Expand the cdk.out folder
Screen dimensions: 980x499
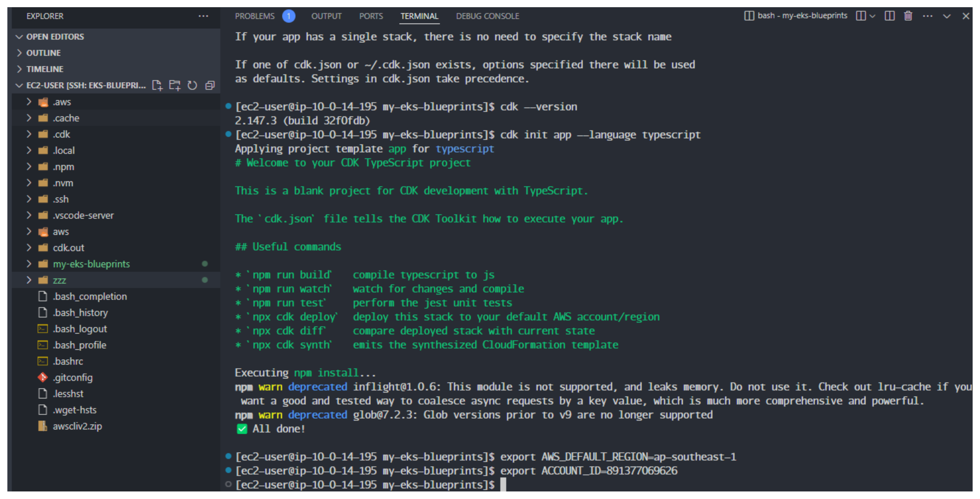[116, 248]
